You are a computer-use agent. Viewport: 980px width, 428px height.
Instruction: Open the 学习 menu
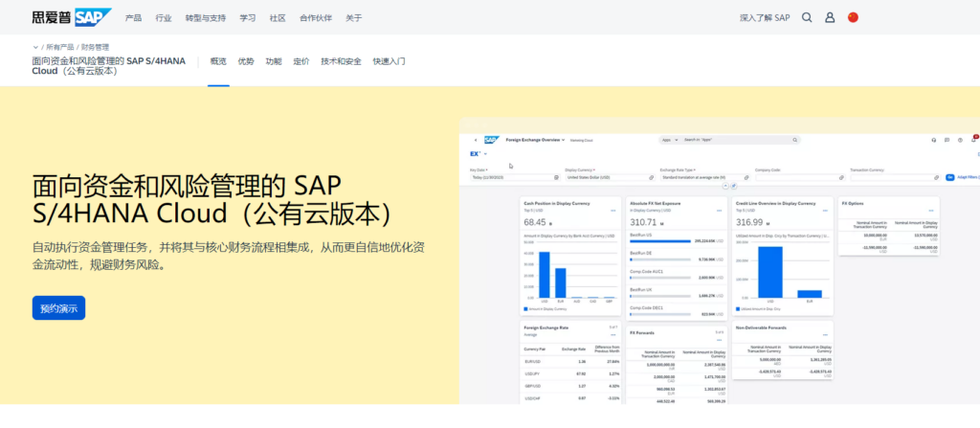pos(248,17)
